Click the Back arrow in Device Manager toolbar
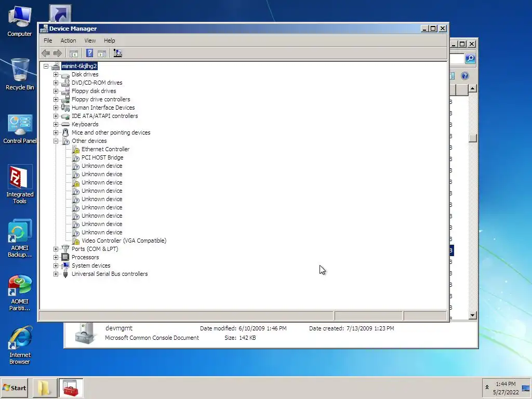Image resolution: width=532 pixels, height=399 pixels. (46, 54)
